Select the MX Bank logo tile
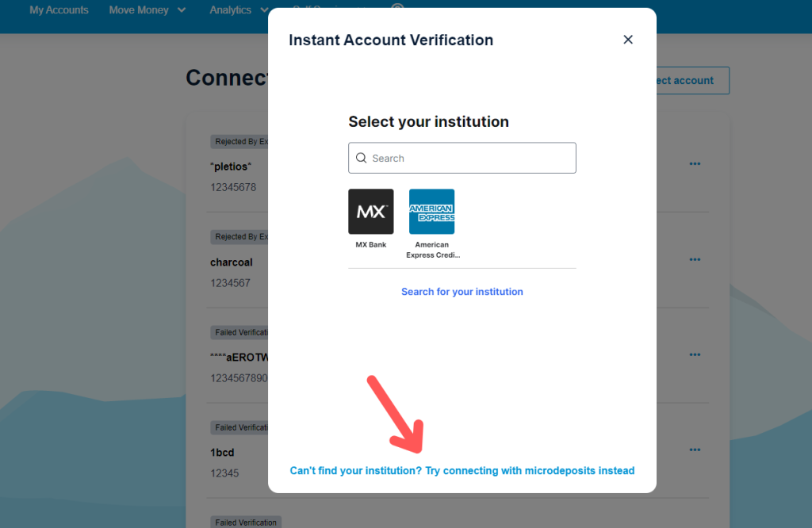 coord(371,211)
